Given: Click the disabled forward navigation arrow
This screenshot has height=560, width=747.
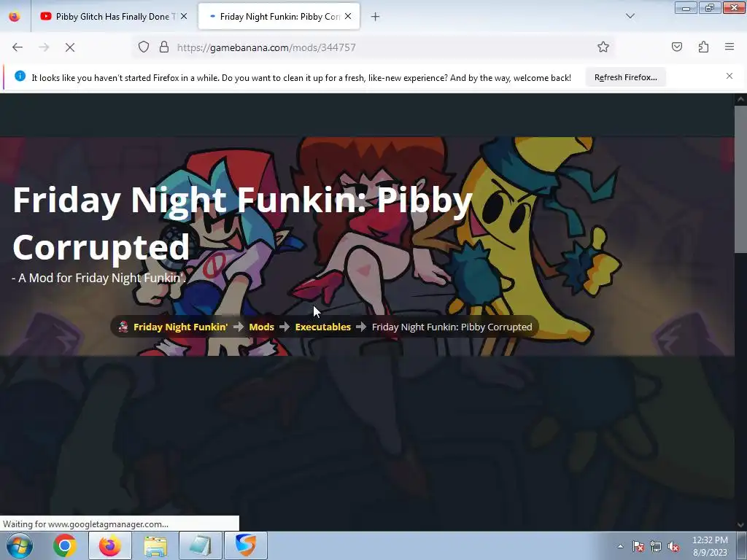Looking at the screenshot, I should tap(44, 47).
